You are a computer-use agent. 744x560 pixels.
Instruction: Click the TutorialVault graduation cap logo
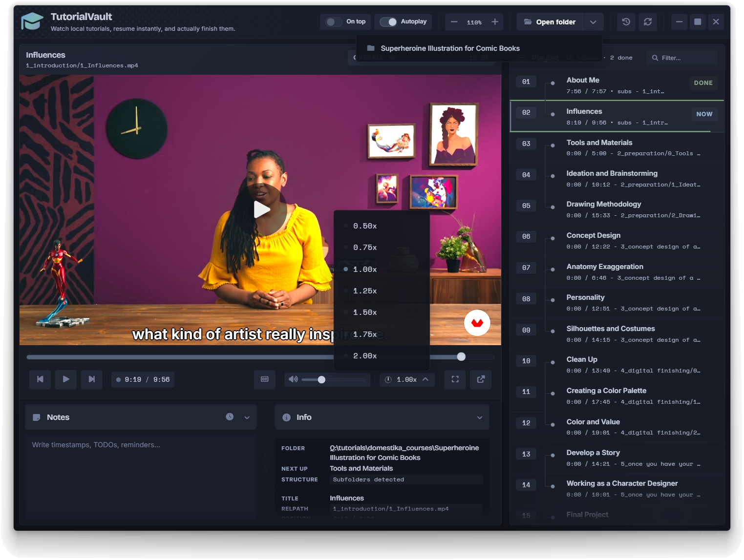[x=32, y=21]
